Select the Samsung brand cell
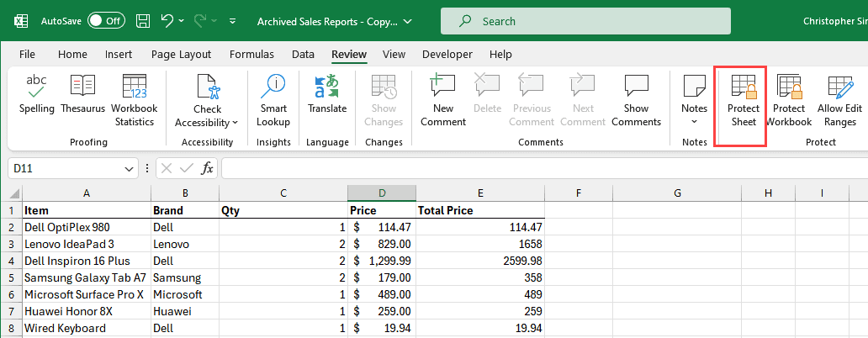The height and width of the screenshot is (338, 868). tap(185, 277)
